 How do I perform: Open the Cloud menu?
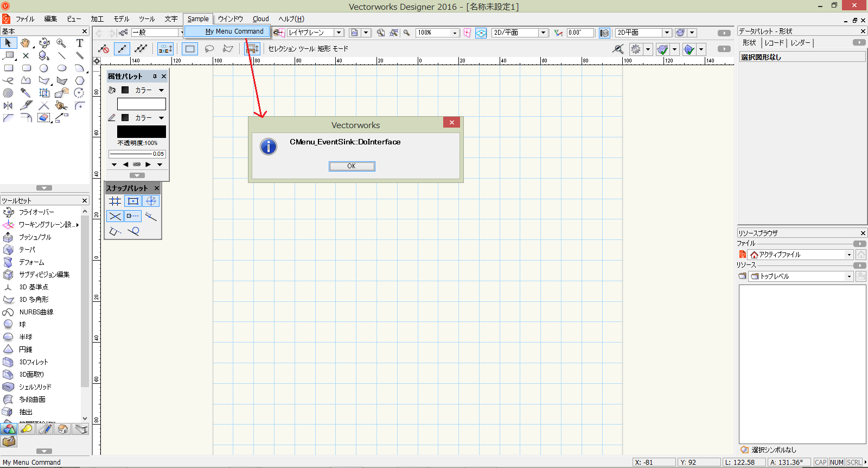click(x=260, y=19)
